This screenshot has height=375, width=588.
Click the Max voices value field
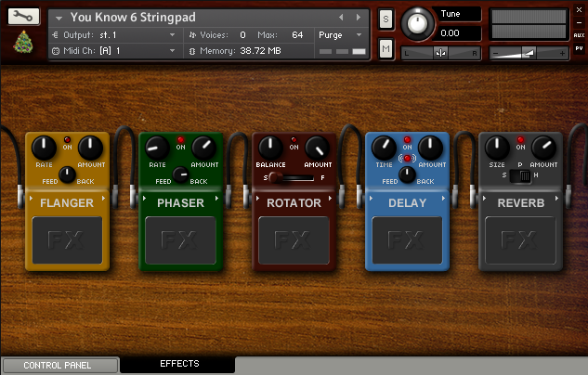point(296,34)
